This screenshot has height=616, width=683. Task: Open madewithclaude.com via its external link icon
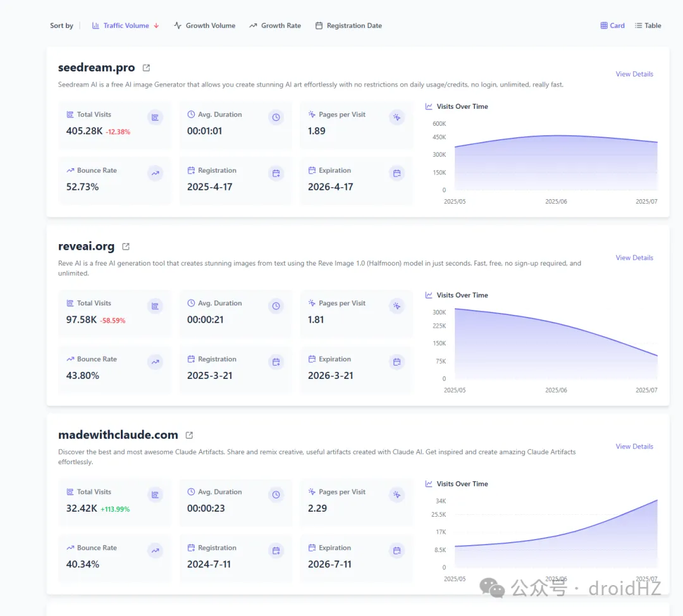(x=188, y=434)
